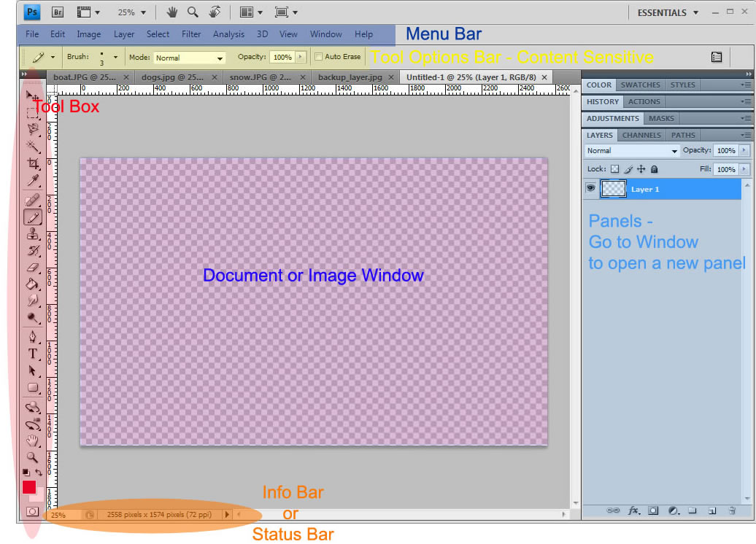Click the foreground red color swatch
Screen dimensions: 756x544
[28, 487]
